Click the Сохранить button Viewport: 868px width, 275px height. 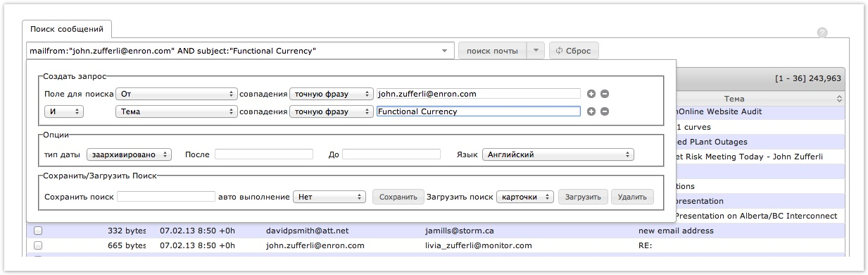(398, 197)
